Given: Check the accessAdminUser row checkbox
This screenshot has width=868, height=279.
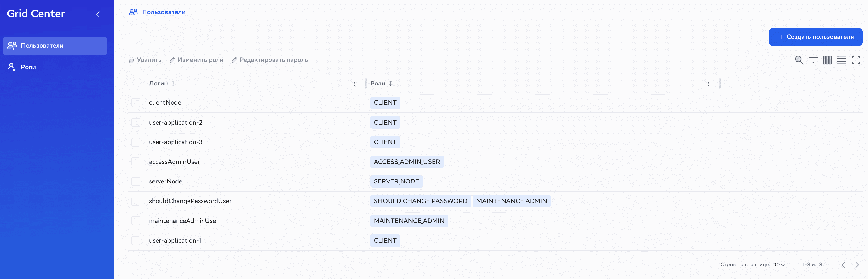Looking at the screenshot, I should click(136, 162).
